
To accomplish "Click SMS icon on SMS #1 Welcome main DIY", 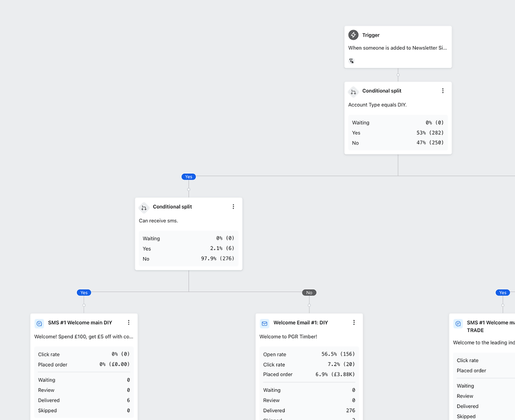I will point(39,324).
